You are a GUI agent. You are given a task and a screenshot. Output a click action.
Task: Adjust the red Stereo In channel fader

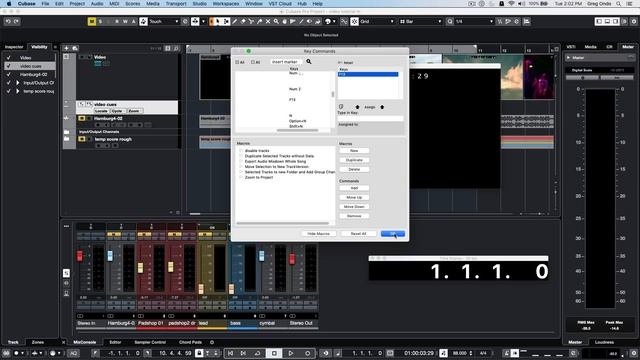pos(80,256)
